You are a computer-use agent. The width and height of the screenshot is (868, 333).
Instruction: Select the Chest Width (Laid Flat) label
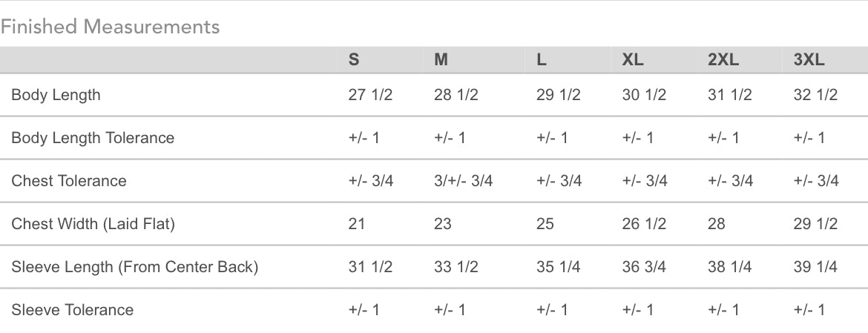[93, 224]
